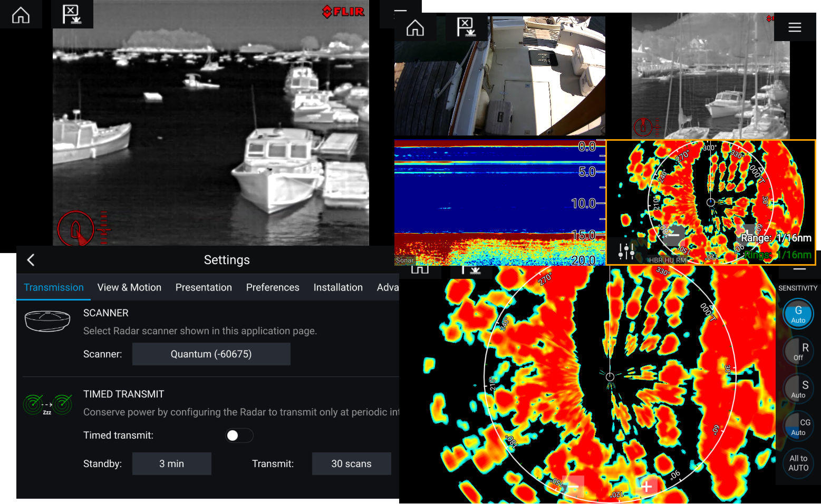Tap range minus in the small radar pane
This screenshot has width=821, height=504.
pos(673,236)
